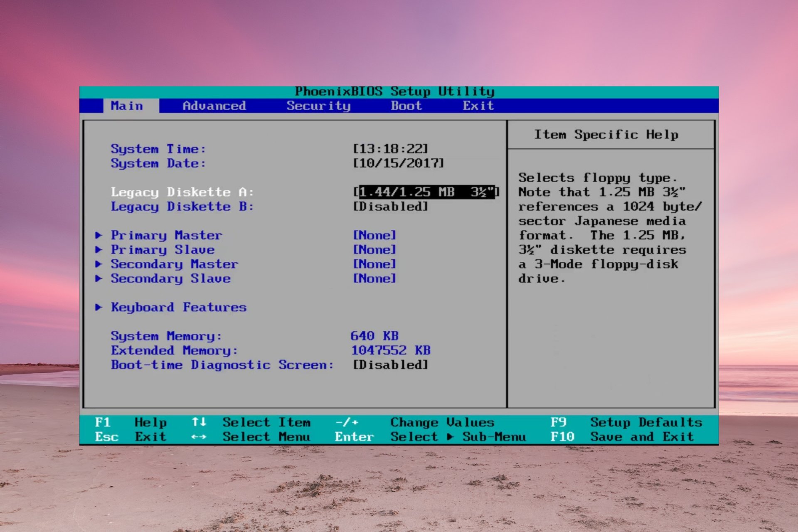Expand the Secondary Master arrow
The width and height of the screenshot is (798, 532).
point(99,264)
